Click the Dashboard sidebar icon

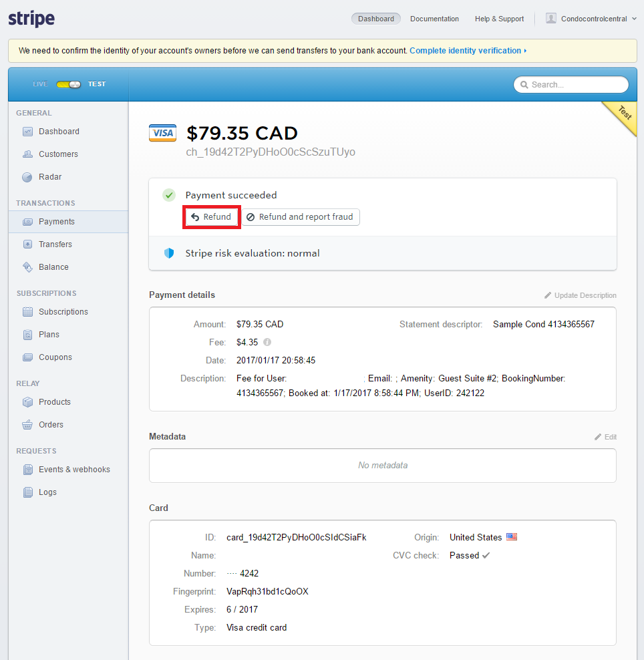click(x=27, y=132)
